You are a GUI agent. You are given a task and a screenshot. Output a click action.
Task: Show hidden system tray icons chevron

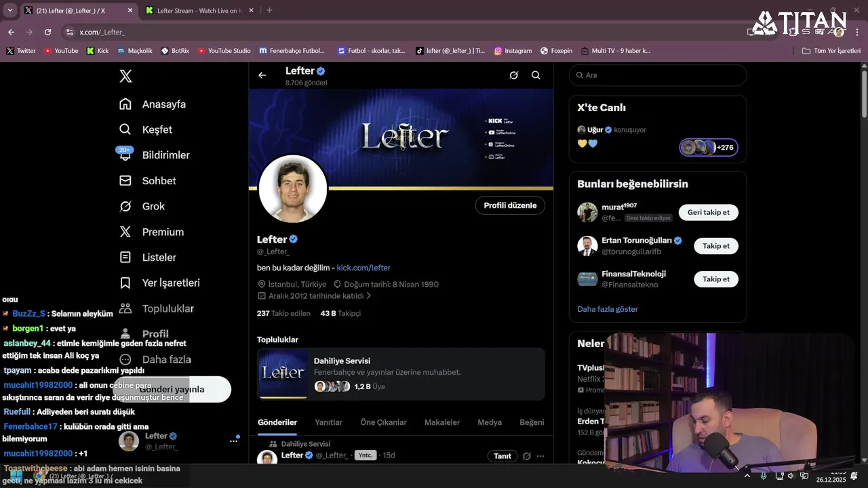pos(747,476)
